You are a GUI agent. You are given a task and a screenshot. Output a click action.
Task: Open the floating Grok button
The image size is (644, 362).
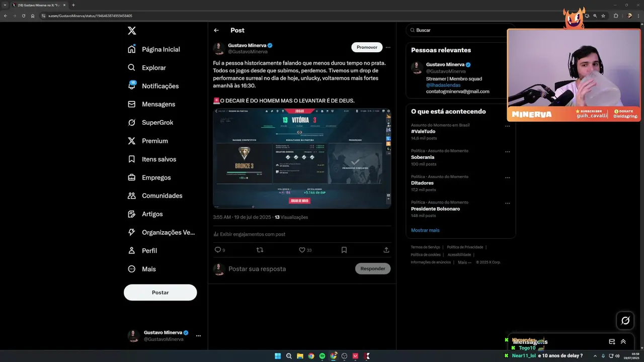coord(625,320)
